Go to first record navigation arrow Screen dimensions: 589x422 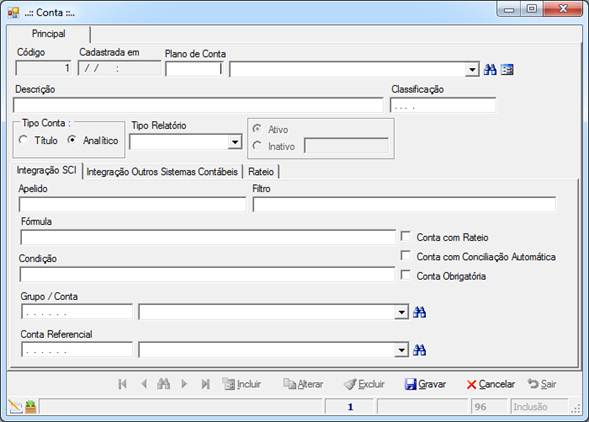122,384
